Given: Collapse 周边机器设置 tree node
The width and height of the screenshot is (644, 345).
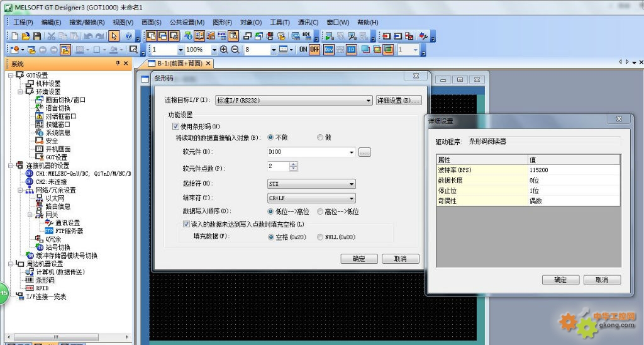Looking at the screenshot, I should [x=11, y=264].
